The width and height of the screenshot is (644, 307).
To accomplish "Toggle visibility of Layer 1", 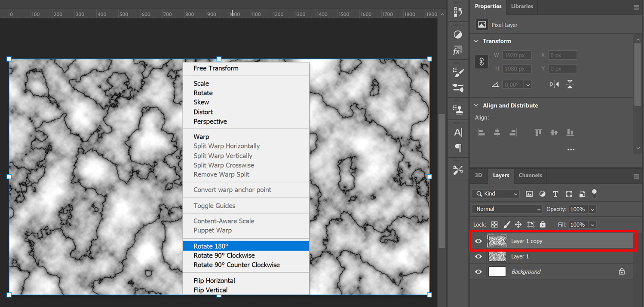I will point(478,256).
